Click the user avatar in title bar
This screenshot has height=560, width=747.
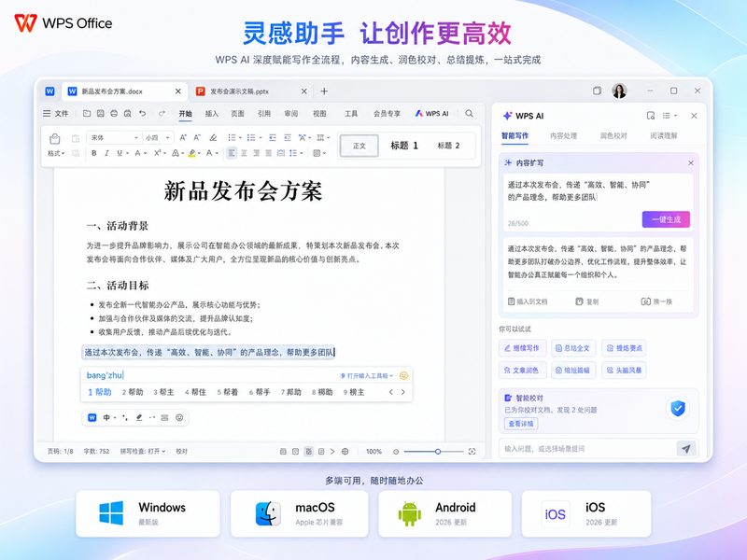click(x=619, y=91)
